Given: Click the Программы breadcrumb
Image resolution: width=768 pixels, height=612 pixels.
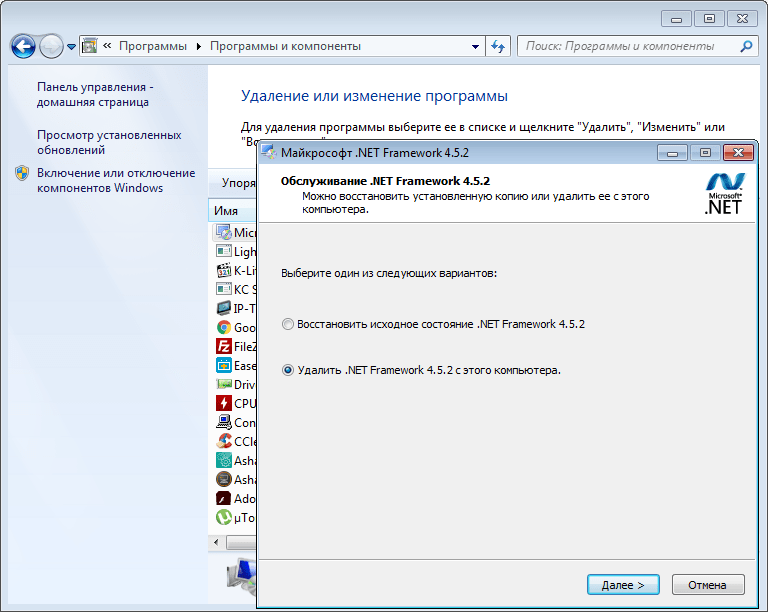Looking at the screenshot, I should (x=153, y=46).
